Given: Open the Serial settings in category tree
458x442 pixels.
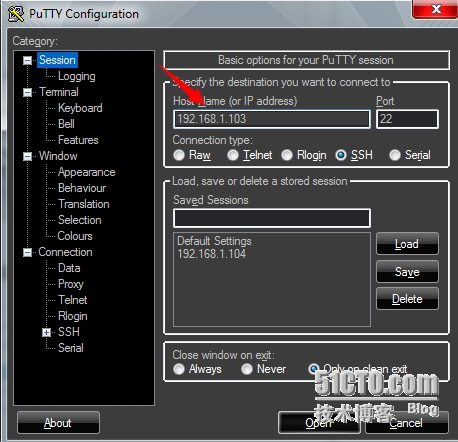Looking at the screenshot, I should (71, 348).
